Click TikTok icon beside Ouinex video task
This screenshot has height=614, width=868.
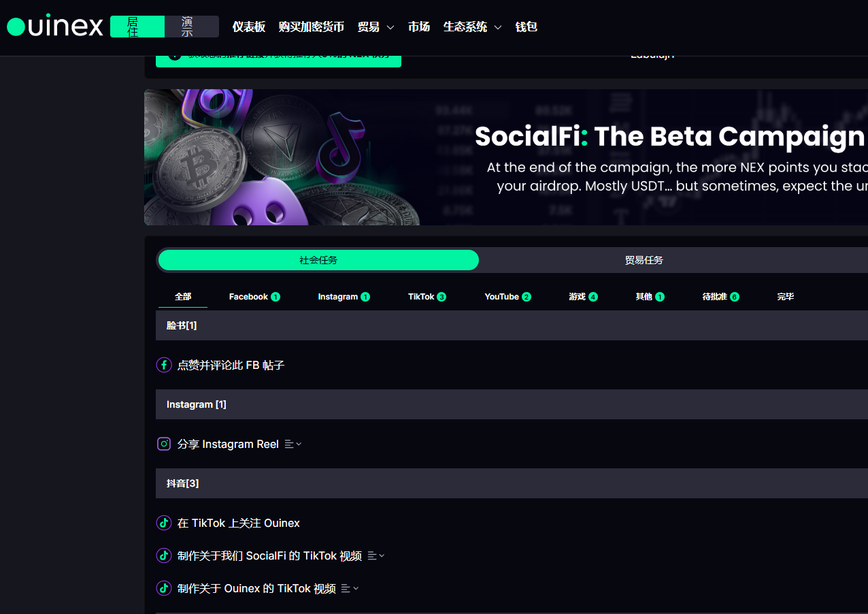164,588
